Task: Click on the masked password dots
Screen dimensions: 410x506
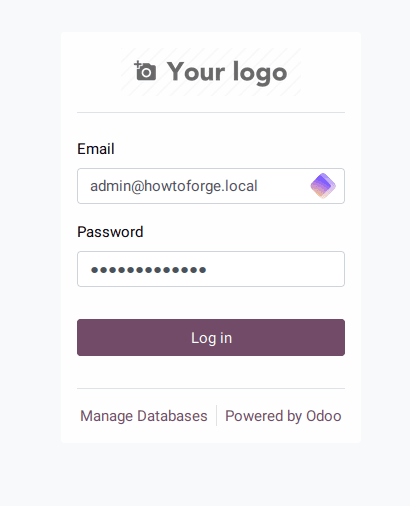Action: pyautogui.click(x=149, y=270)
